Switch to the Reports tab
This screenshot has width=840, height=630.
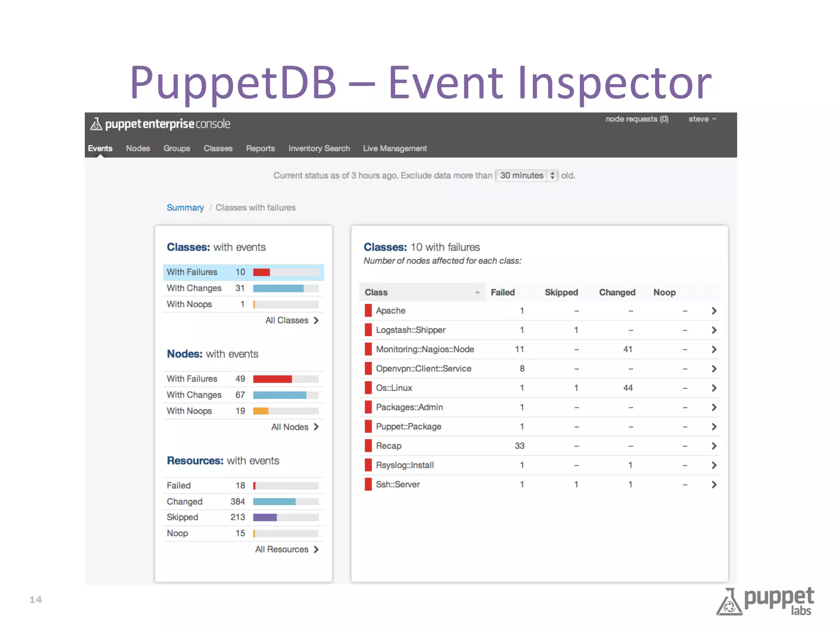(260, 148)
